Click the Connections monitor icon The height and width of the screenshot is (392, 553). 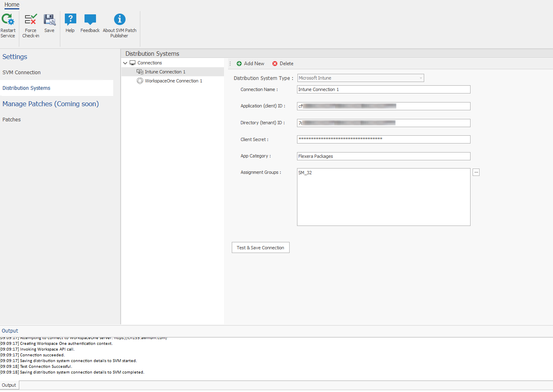tap(133, 63)
